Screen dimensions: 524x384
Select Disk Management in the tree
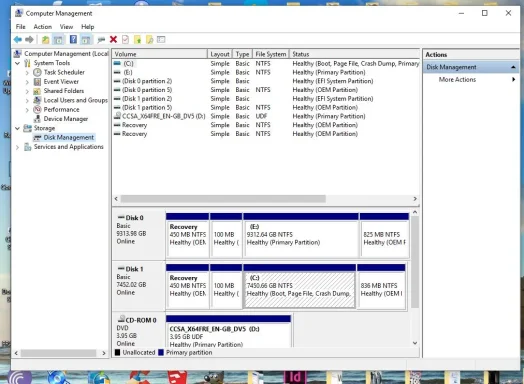68,137
